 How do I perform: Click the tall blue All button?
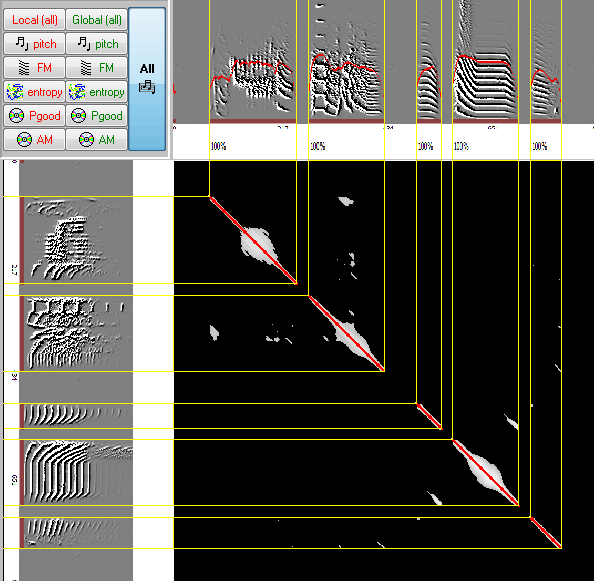click(x=147, y=79)
